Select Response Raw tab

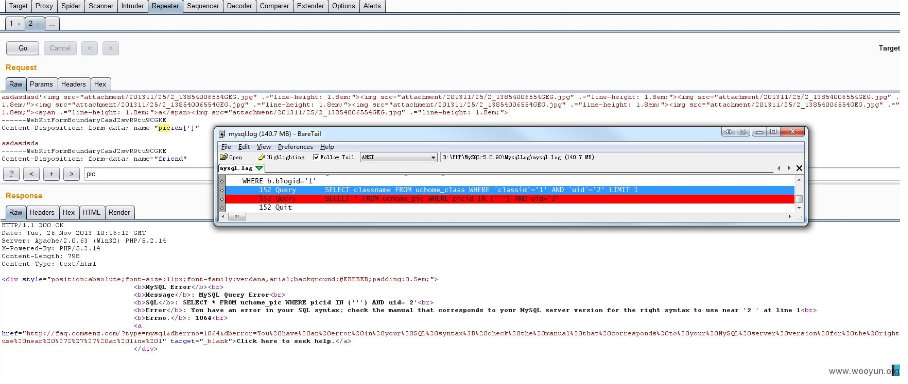[16, 213]
